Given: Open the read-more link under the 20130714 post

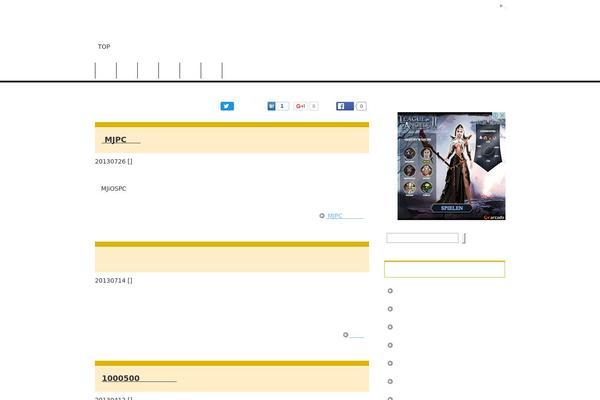Looking at the screenshot, I should 357,335.
